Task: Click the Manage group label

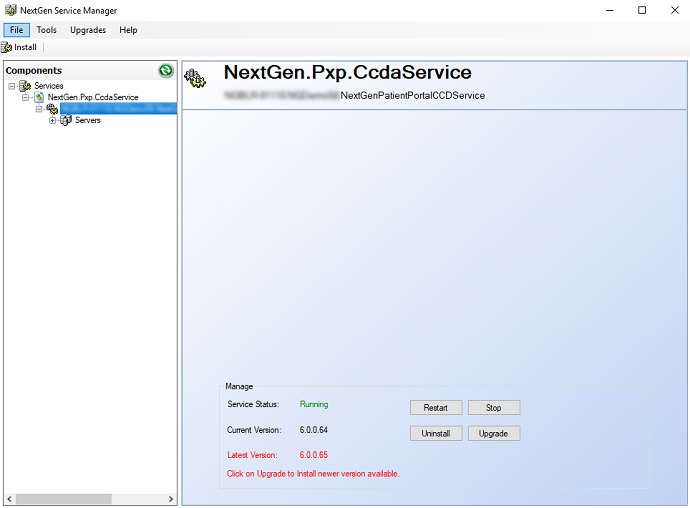Action: pyautogui.click(x=239, y=386)
